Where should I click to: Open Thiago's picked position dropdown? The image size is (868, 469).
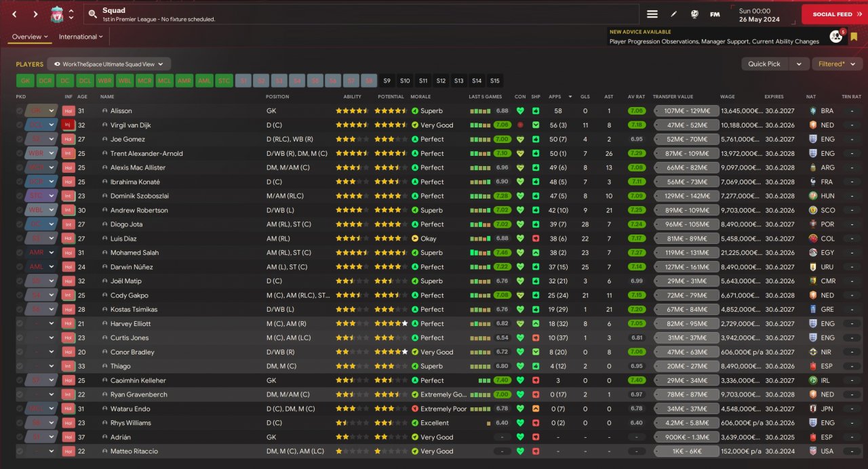pyautogui.click(x=51, y=366)
